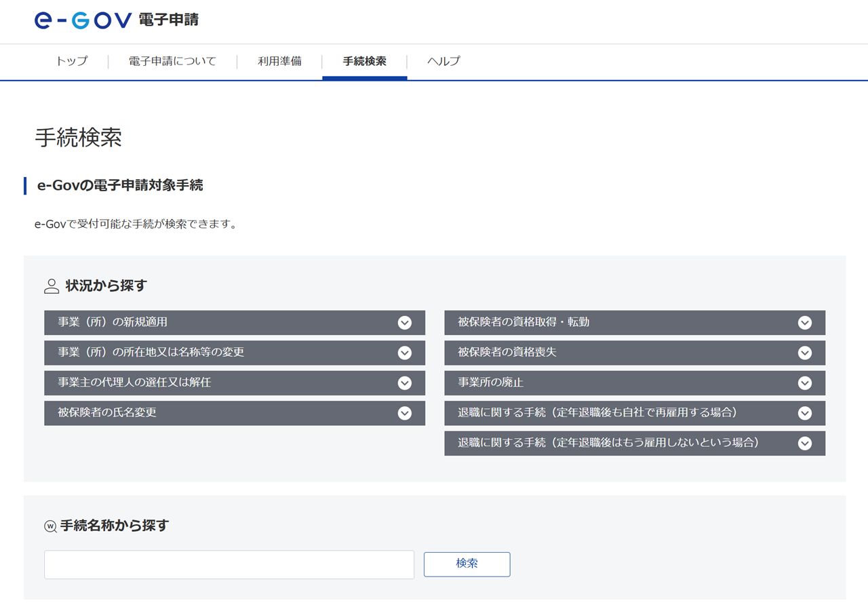Click the search icon beside 手続名称から探す
The width and height of the screenshot is (868, 607).
point(50,526)
